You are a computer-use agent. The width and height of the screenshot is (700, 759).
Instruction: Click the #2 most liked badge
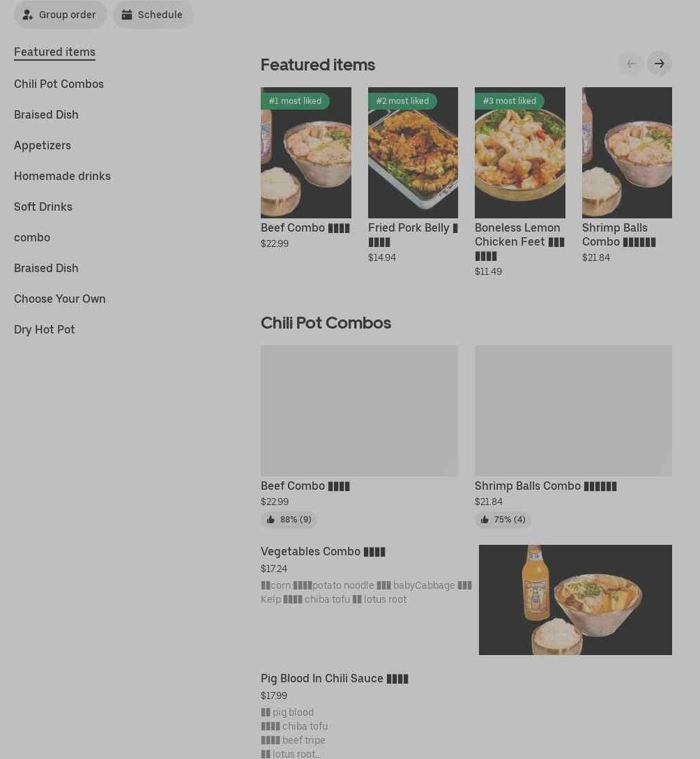click(x=402, y=100)
